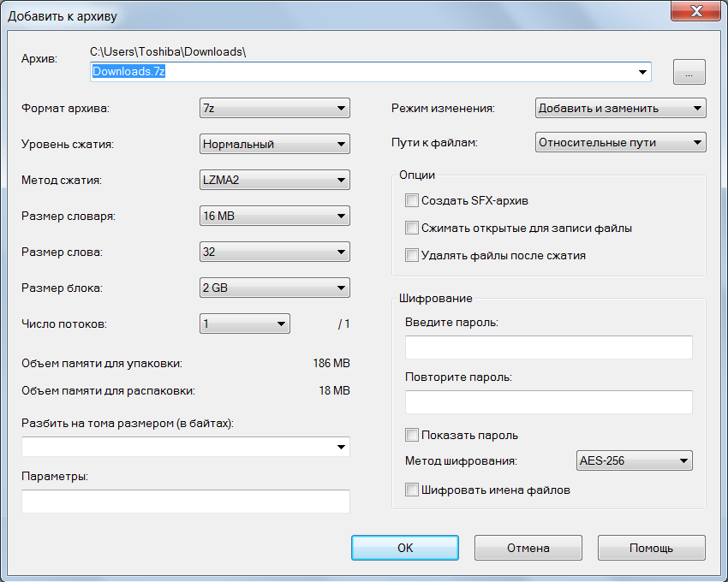Open the Режим изменения dropdown
Image resolution: width=728 pixels, height=582 pixels.
(620, 109)
